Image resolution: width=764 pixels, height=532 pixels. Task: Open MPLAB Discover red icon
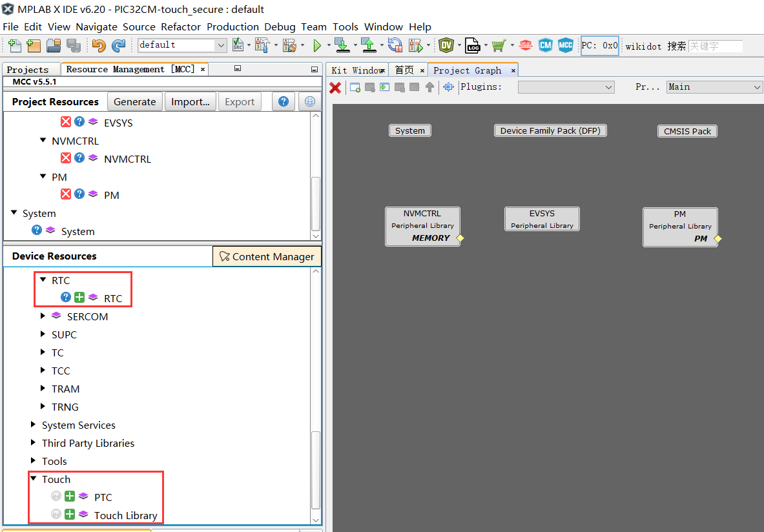pyautogui.click(x=526, y=46)
